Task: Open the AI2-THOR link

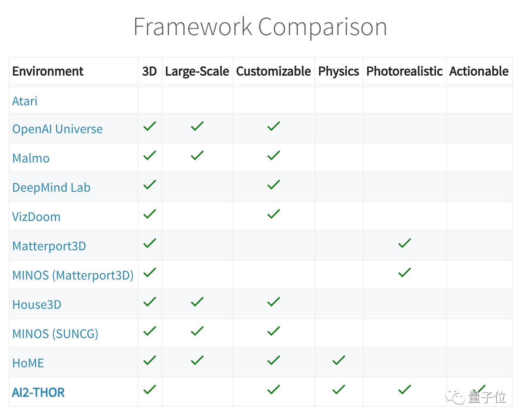Action: (x=38, y=392)
